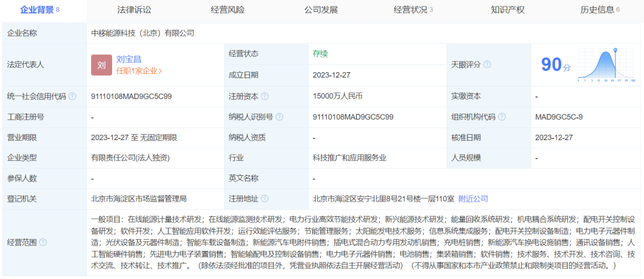The height and width of the screenshot is (279, 644).
Task: Click 北京市海淀区市场监督管理局 value
Action: click(139, 199)
